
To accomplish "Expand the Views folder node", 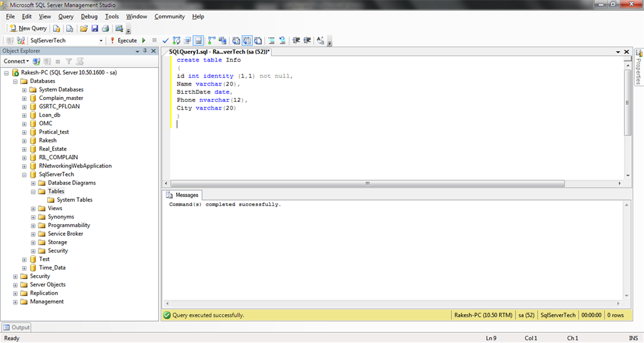I will pos(33,208).
